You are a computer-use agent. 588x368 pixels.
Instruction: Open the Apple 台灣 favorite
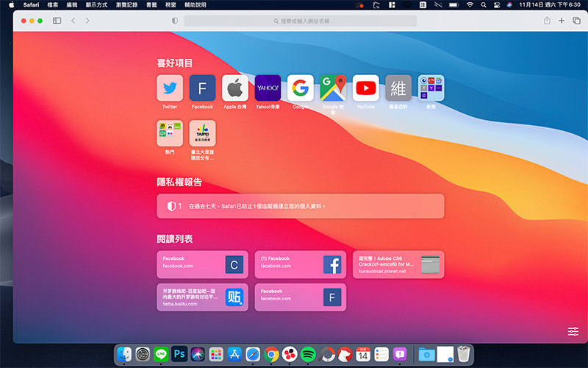pyautogui.click(x=235, y=88)
